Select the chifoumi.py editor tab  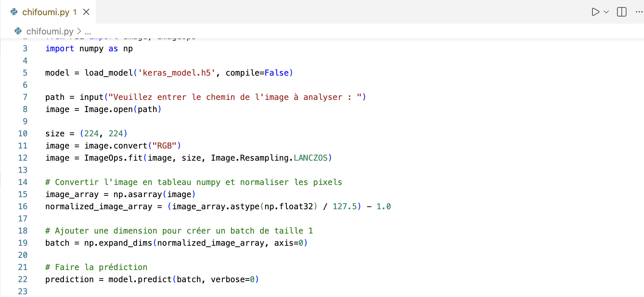(46, 12)
